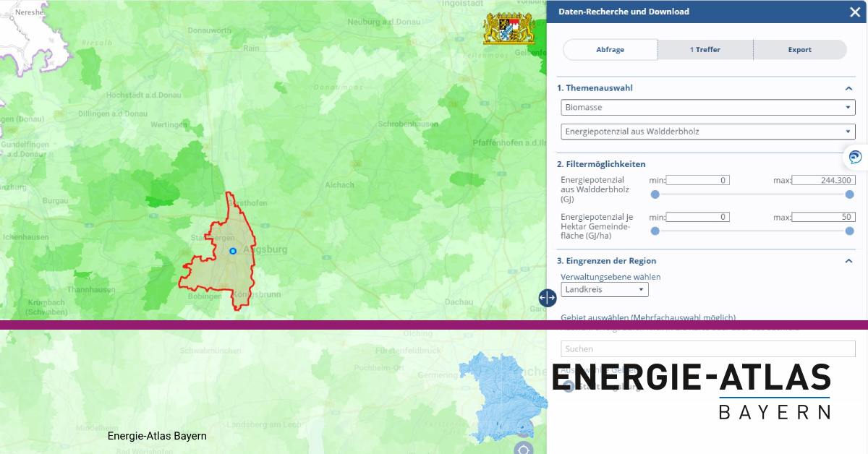
Task: Click the locate-me crosshair icon on map
Action: 524,448
